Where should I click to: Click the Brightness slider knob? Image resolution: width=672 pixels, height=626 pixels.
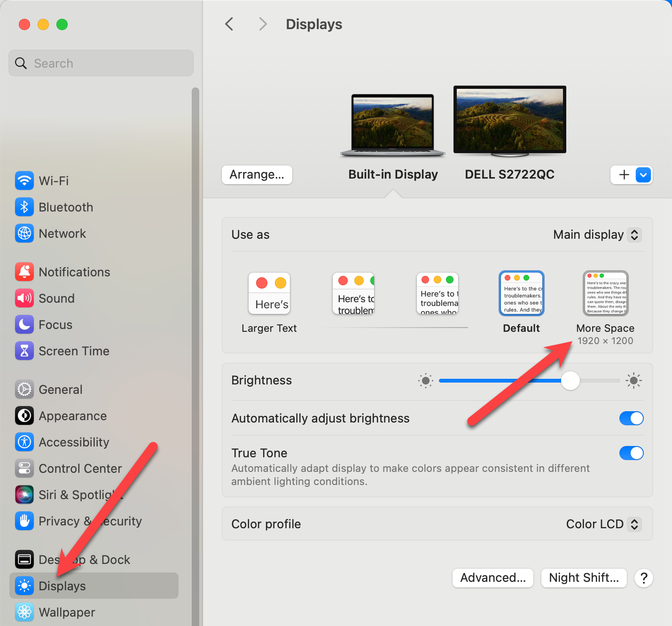[570, 381]
